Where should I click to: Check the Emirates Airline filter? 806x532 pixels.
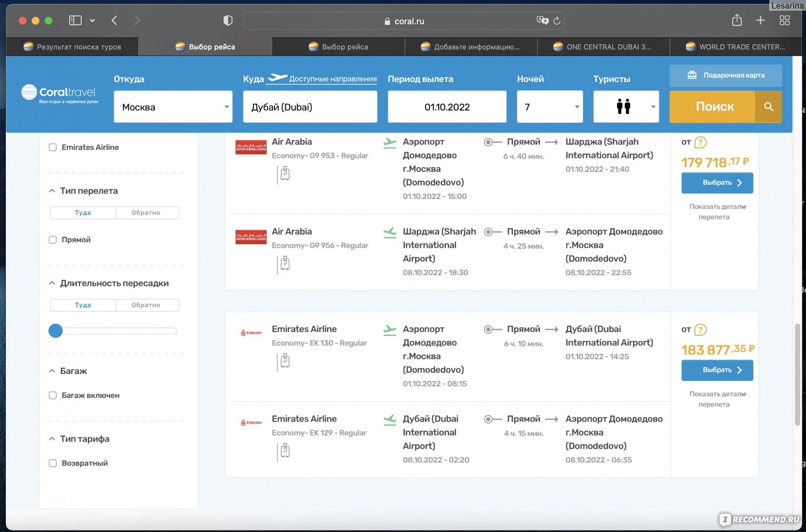tap(53, 147)
